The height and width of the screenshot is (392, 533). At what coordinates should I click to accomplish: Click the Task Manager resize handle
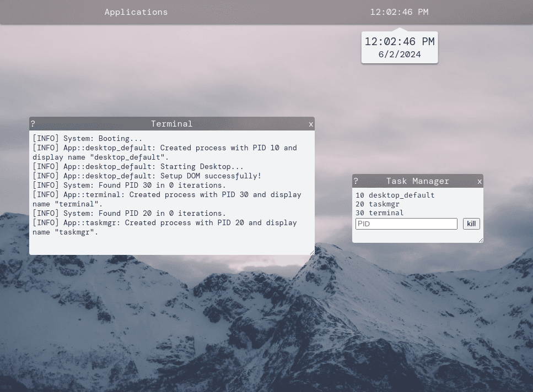pos(481,240)
